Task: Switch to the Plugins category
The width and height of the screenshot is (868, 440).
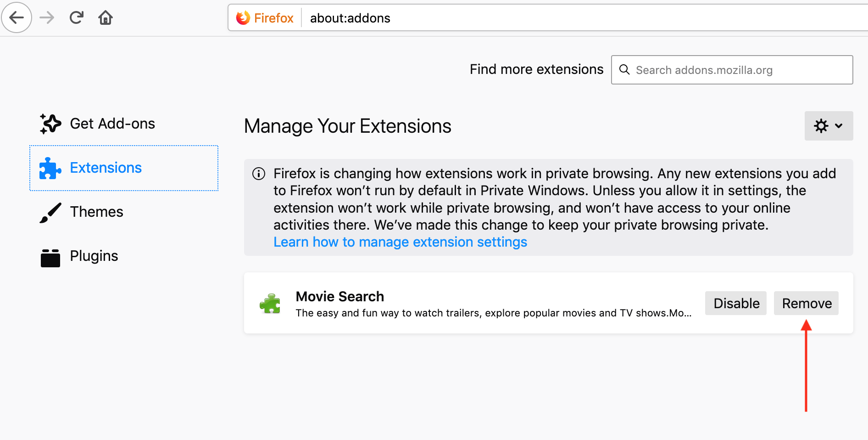Action: point(94,256)
